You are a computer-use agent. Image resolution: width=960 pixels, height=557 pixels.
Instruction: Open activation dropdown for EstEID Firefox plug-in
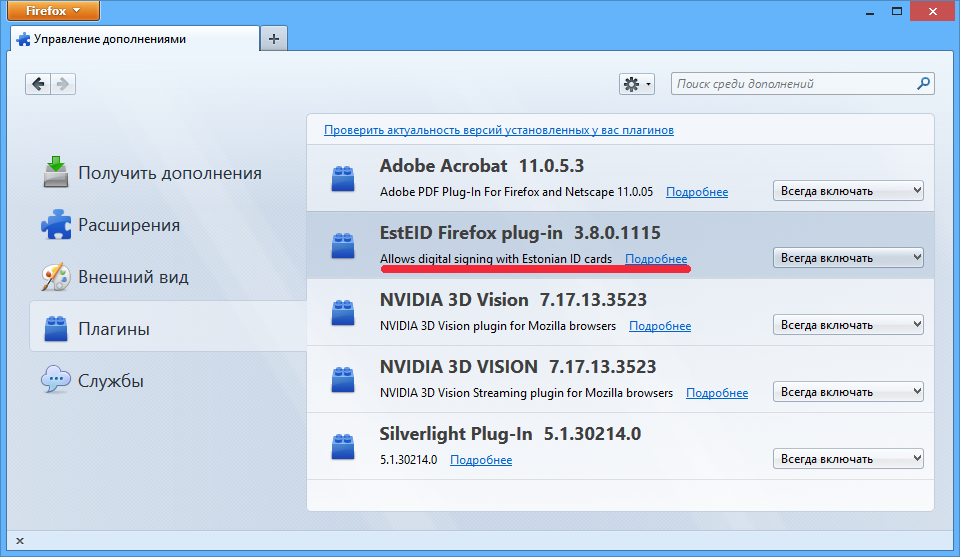click(848, 258)
